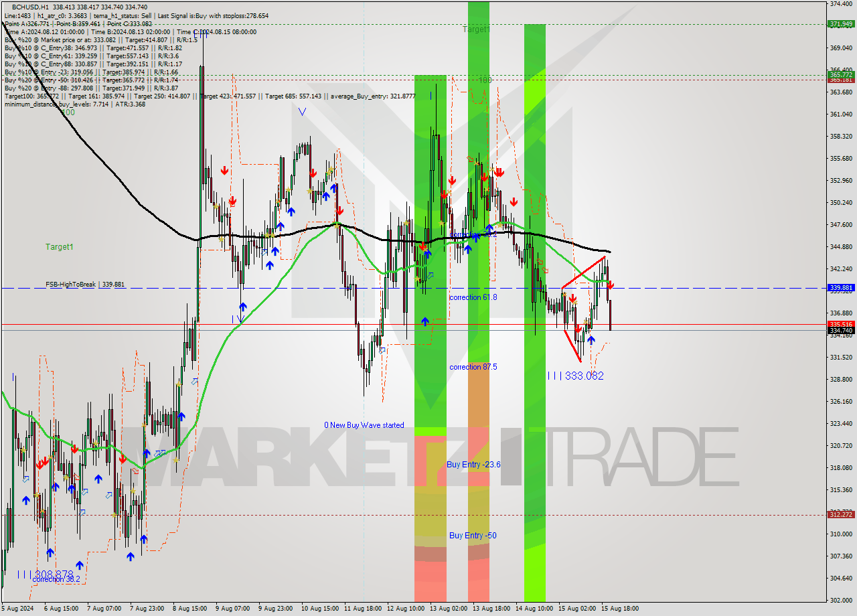Click the '5 Aug 2024' date label
The width and height of the screenshot is (857, 616).
(19, 609)
